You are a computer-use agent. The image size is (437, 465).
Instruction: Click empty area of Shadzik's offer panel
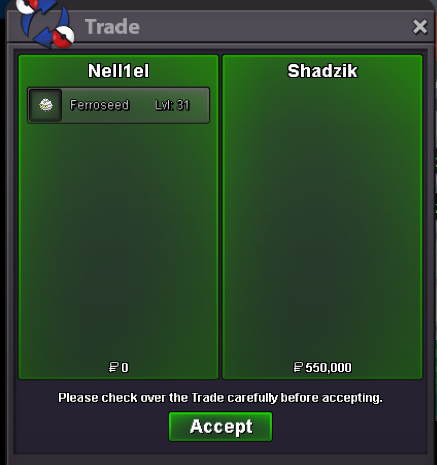(x=322, y=217)
